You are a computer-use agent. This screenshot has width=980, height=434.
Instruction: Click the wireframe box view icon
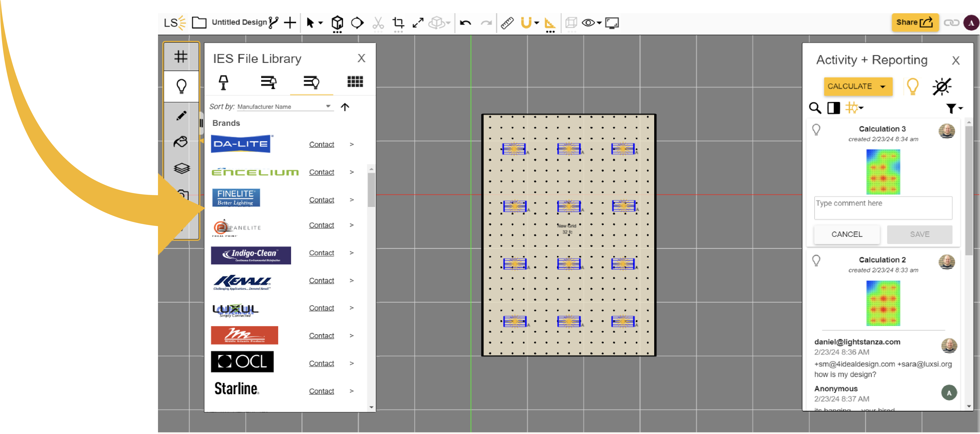click(x=571, y=23)
